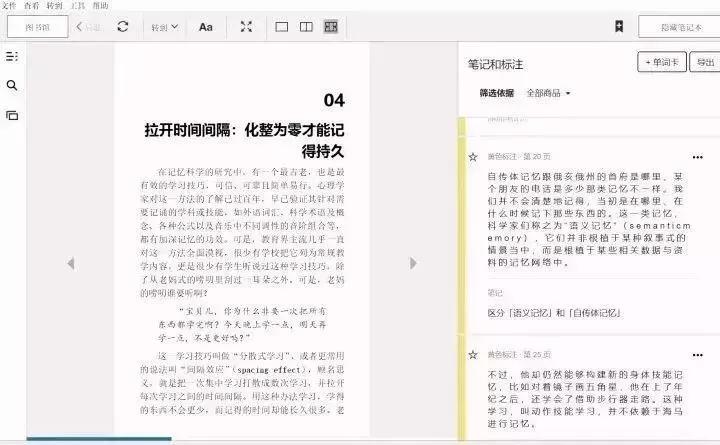This screenshot has height=445, width=720.
Task: Click the note 区分「语义记忆」和「自传体记忆」
Action: pos(554,313)
